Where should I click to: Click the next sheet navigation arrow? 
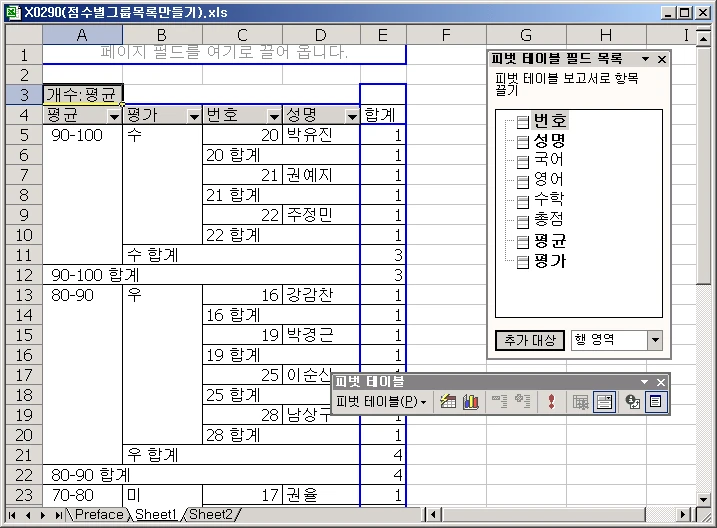point(43,515)
